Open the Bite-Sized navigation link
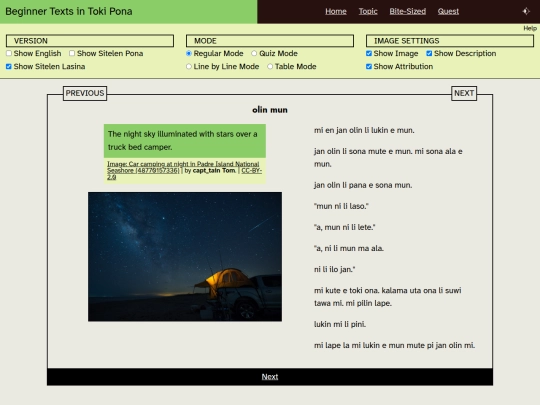The height and width of the screenshot is (405, 540). [x=408, y=11]
